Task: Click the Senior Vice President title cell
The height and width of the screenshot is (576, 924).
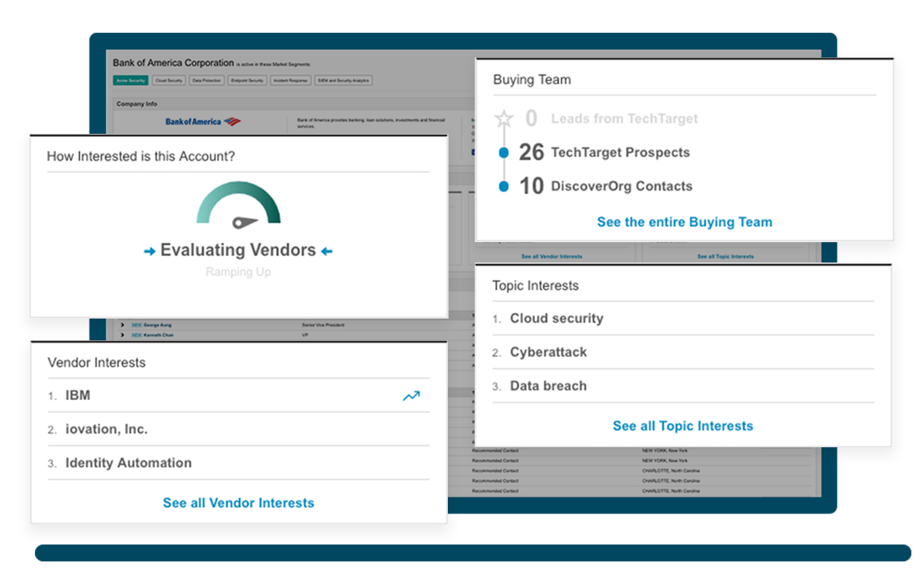Action: click(323, 324)
